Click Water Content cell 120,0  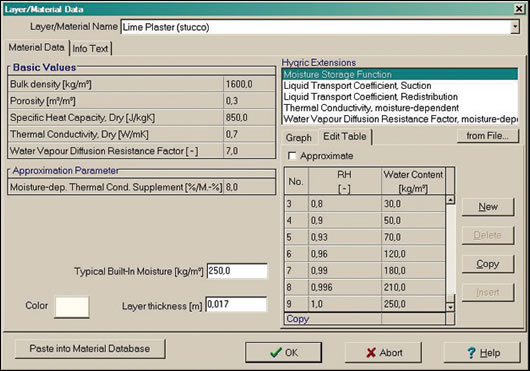tap(413, 254)
